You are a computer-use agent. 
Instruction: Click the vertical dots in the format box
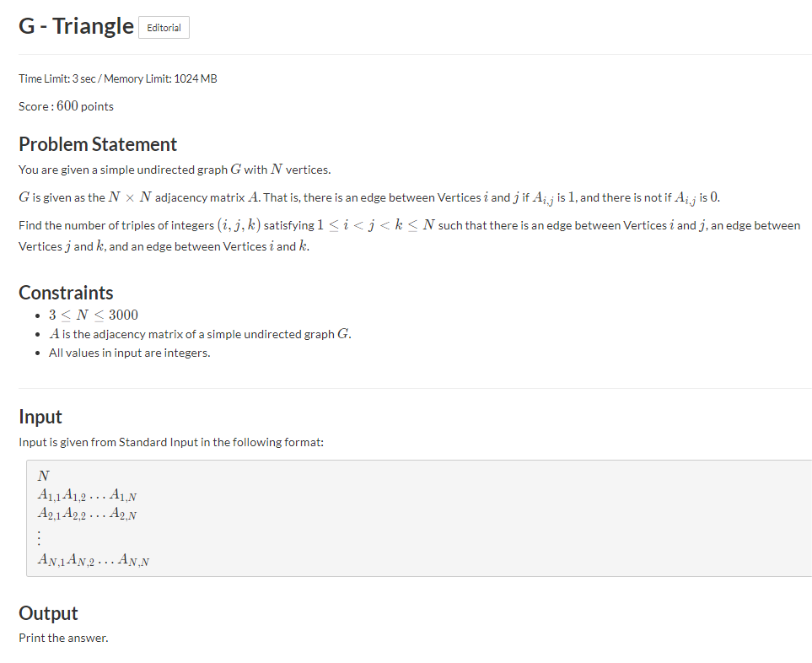coord(40,537)
